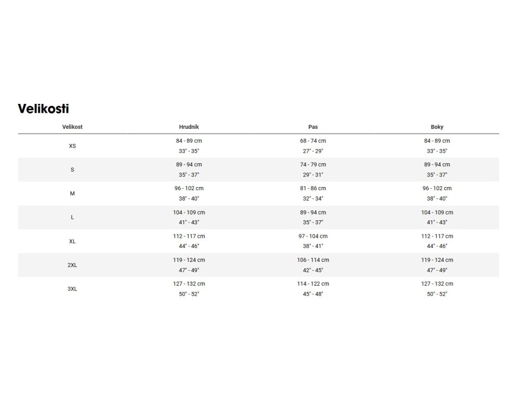Select the Hrudník column header
The image size is (532, 399).
189,127
